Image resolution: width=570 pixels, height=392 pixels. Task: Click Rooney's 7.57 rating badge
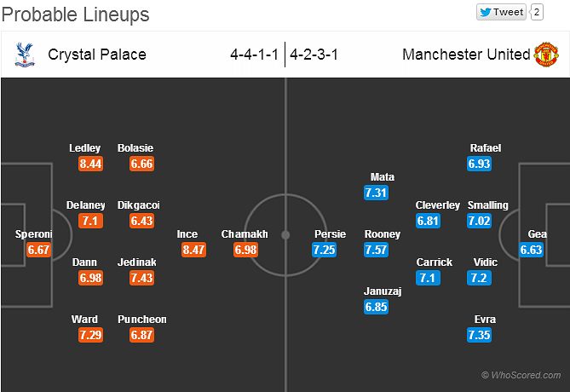click(376, 250)
